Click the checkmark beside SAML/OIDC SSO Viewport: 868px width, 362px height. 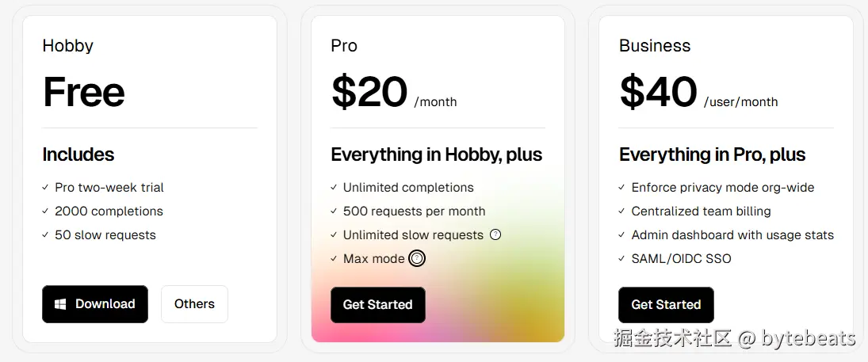[622, 258]
